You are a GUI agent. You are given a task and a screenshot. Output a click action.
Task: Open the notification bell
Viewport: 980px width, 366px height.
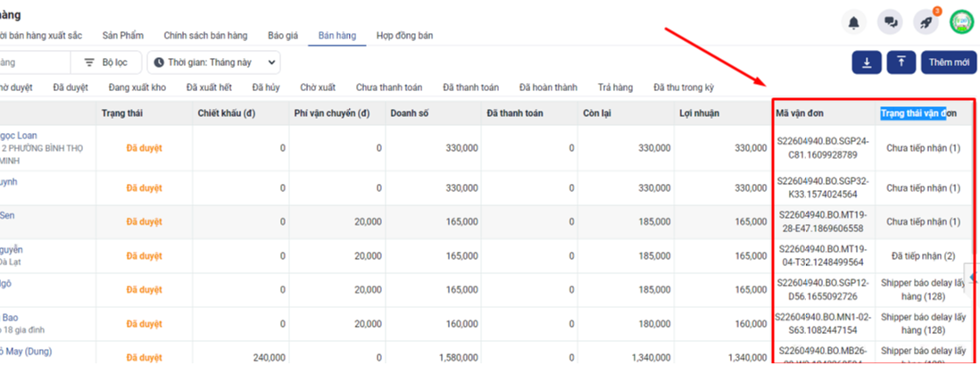[x=854, y=22]
